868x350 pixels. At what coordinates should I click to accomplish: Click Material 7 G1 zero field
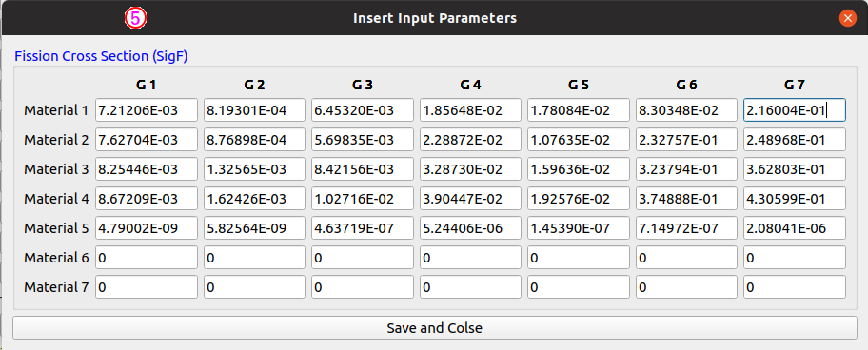(x=147, y=287)
